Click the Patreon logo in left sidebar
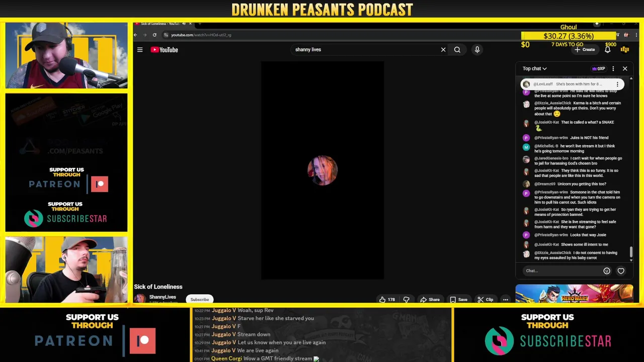This screenshot has width=644, height=362. coord(68,184)
